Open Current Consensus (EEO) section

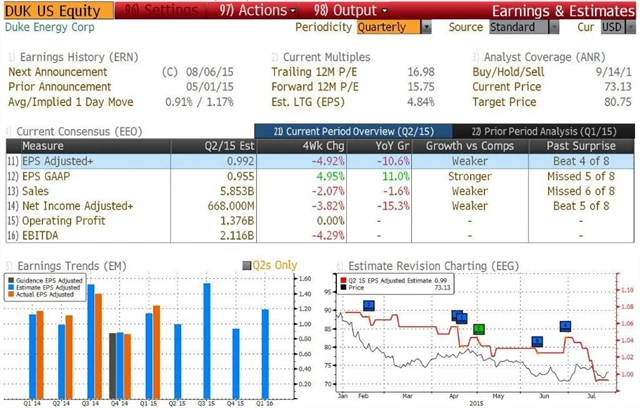74,131
